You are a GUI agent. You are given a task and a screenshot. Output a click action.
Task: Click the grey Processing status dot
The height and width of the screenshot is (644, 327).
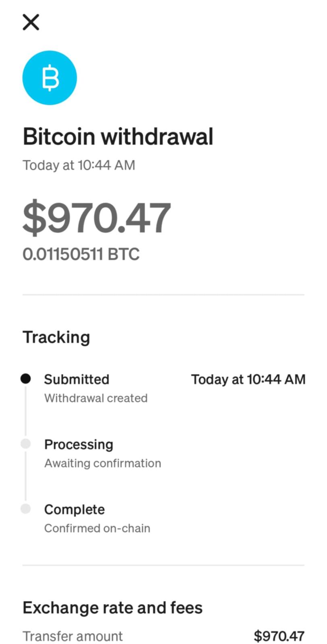coord(26,444)
